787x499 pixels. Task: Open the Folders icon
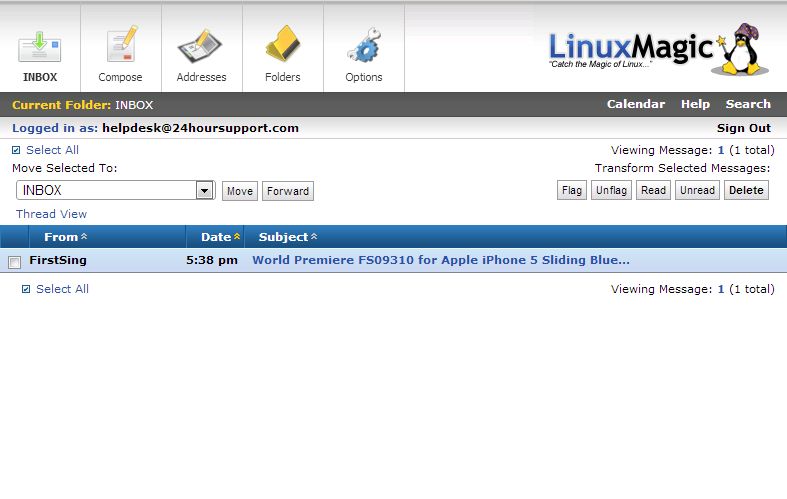point(283,48)
